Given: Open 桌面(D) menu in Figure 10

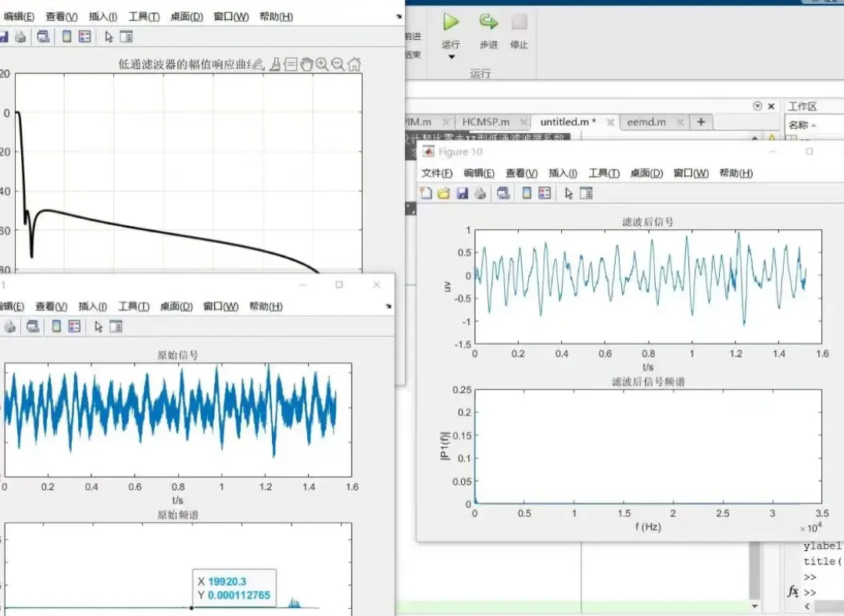Looking at the screenshot, I should (646, 173).
